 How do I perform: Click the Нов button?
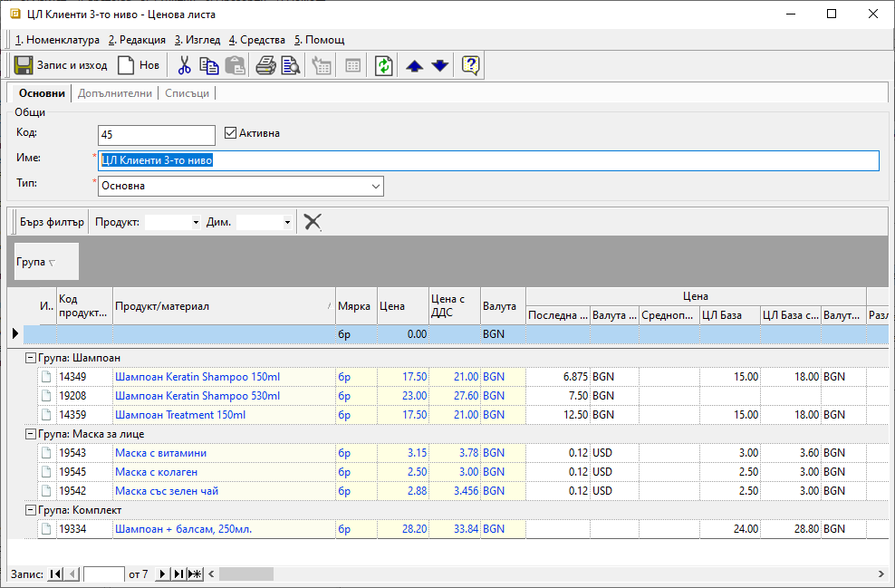(x=139, y=65)
